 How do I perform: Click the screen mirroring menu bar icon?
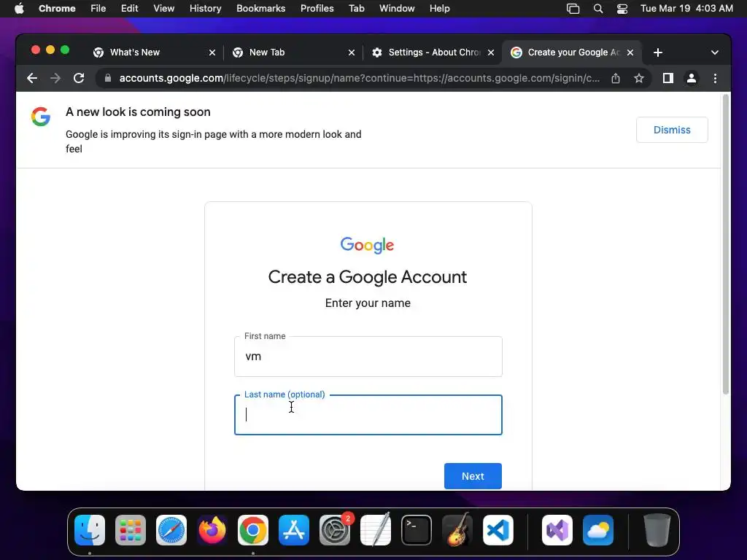[573, 9]
